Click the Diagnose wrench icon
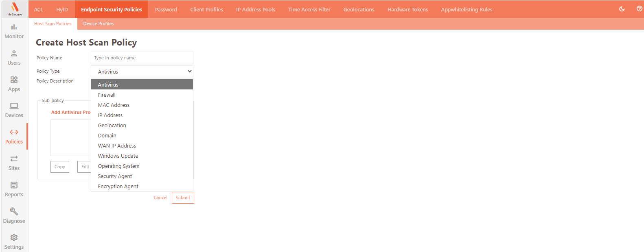This screenshot has height=252, width=644. pos(14,212)
